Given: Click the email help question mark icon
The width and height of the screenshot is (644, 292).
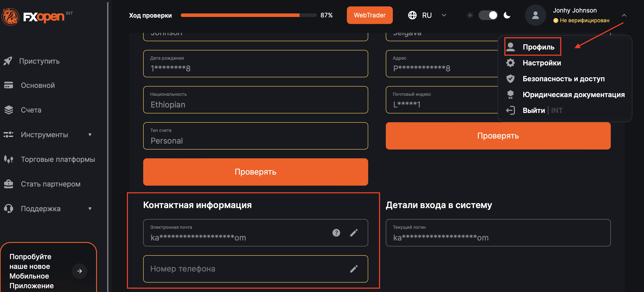Looking at the screenshot, I should pos(336,233).
